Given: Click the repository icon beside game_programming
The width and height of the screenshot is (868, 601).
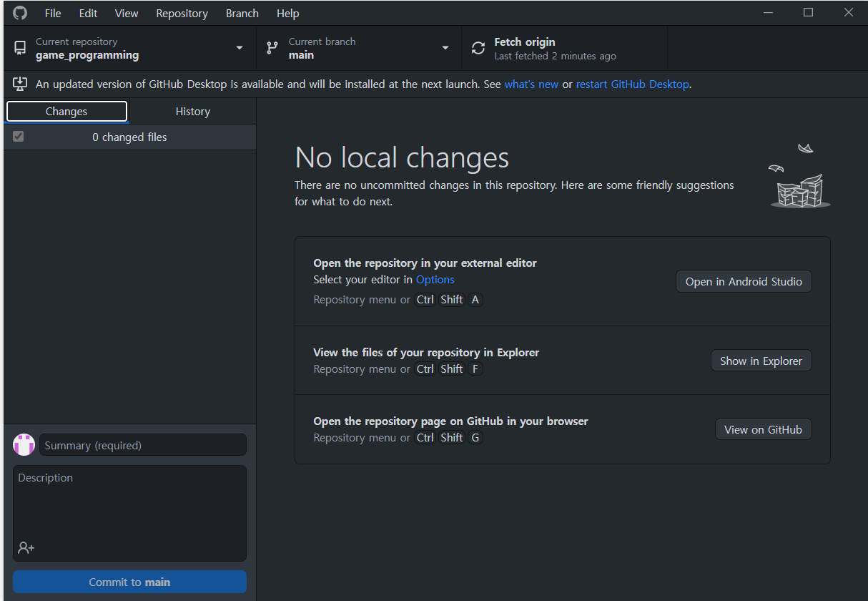Looking at the screenshot, I should click(x=20, y=48).
